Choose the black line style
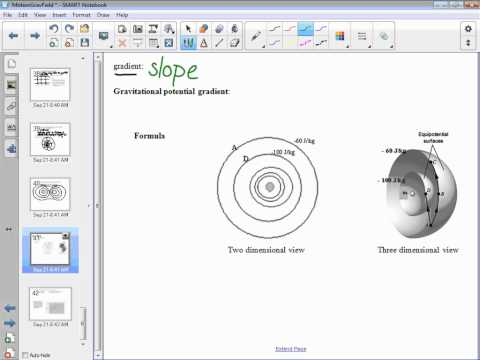The height and width of the screenshot is (360, 480). (x=274, y=29)
